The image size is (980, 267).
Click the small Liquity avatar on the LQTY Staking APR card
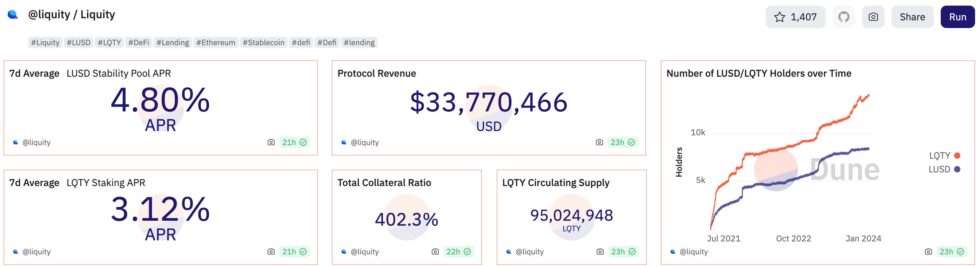15,252
